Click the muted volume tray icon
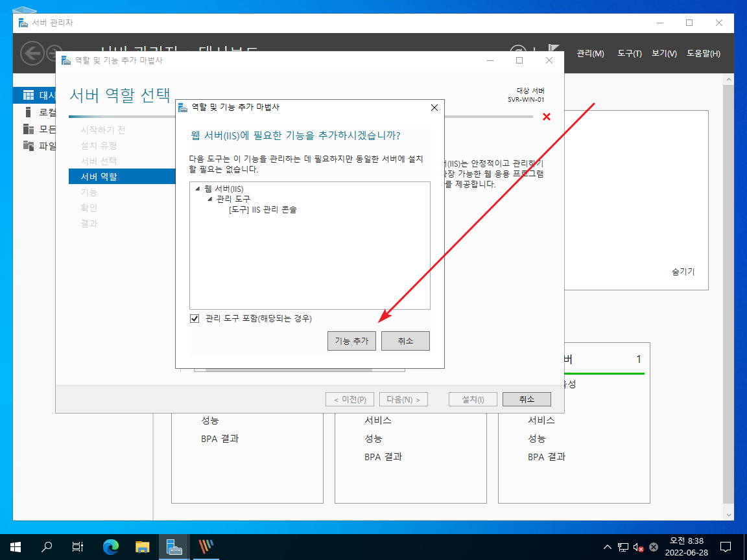The width and height of the screenshot is (747, 560). tap(638, 547)
